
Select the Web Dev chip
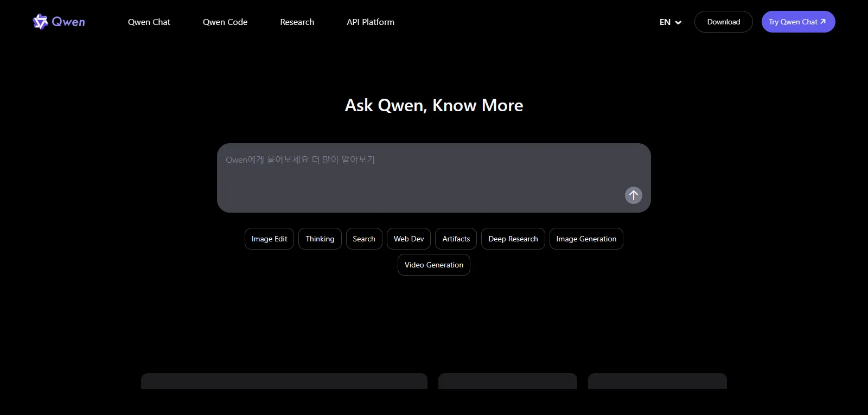click(x=409, y=239)
